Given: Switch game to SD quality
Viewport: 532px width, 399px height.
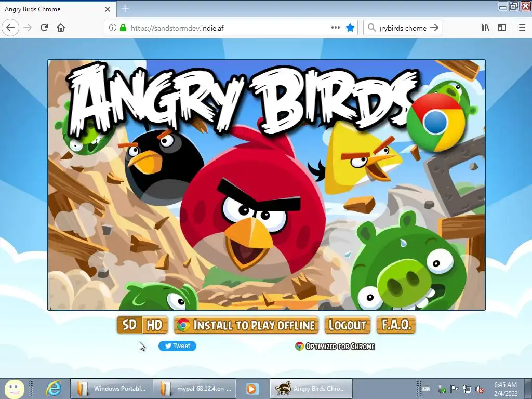Looking at the screenshot, I should pos(129,325).
